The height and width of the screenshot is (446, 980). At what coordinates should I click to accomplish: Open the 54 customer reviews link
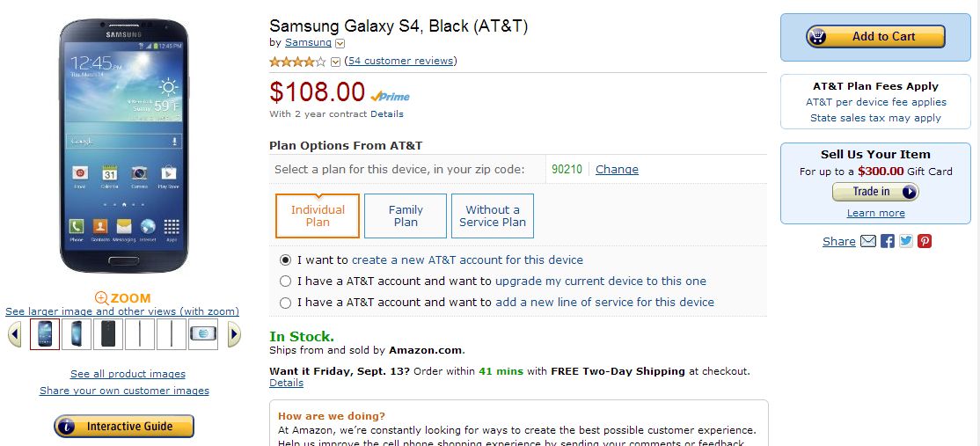tap(401, 61)
